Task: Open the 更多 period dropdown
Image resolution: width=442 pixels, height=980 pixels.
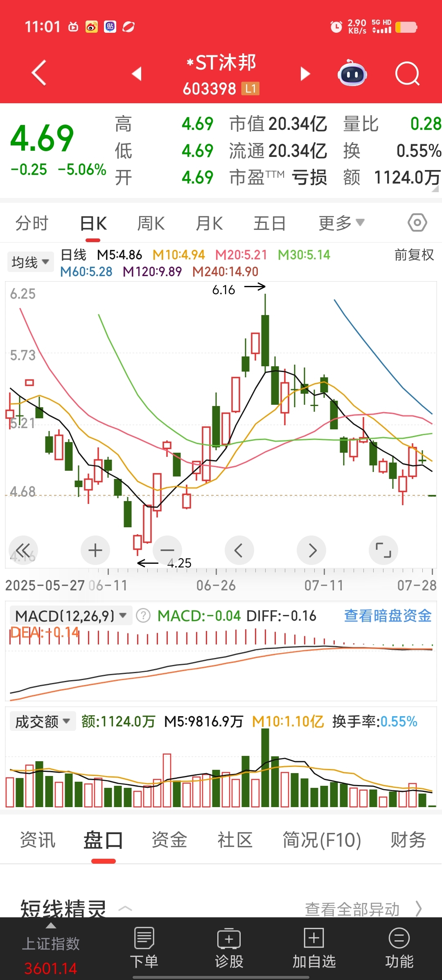Action: (x=341, y=223)
